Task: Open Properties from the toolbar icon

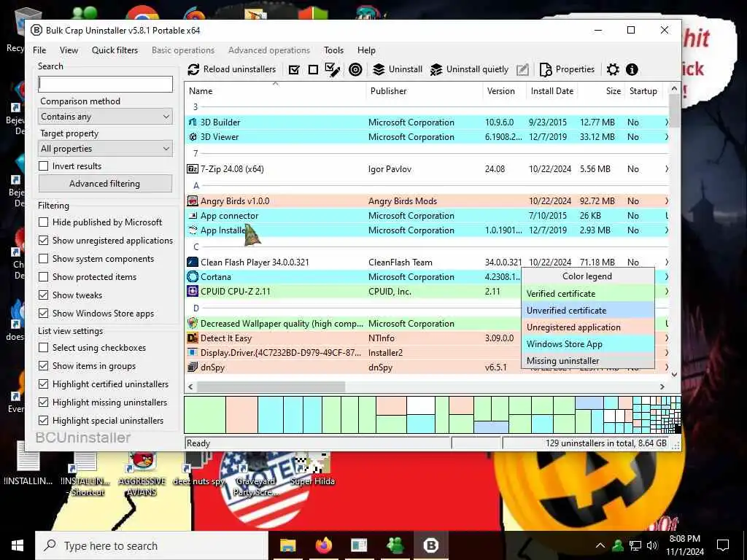Action: click(546, 69)
